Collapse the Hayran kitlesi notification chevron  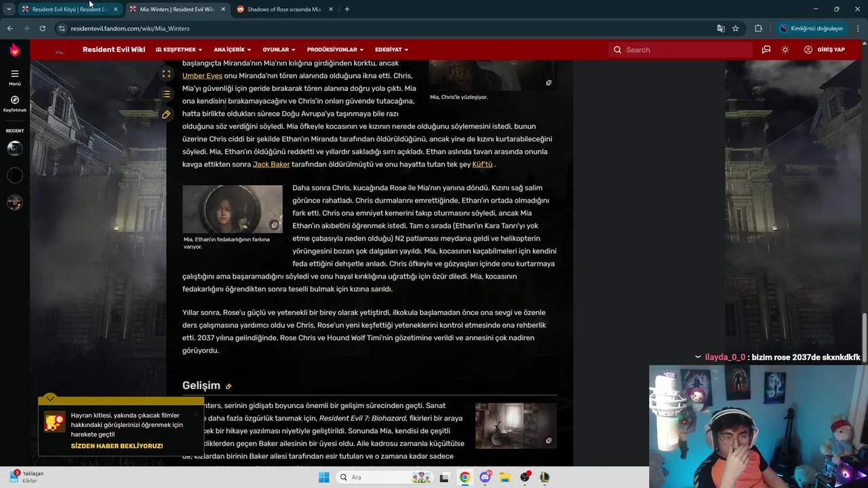coord(50,399)
